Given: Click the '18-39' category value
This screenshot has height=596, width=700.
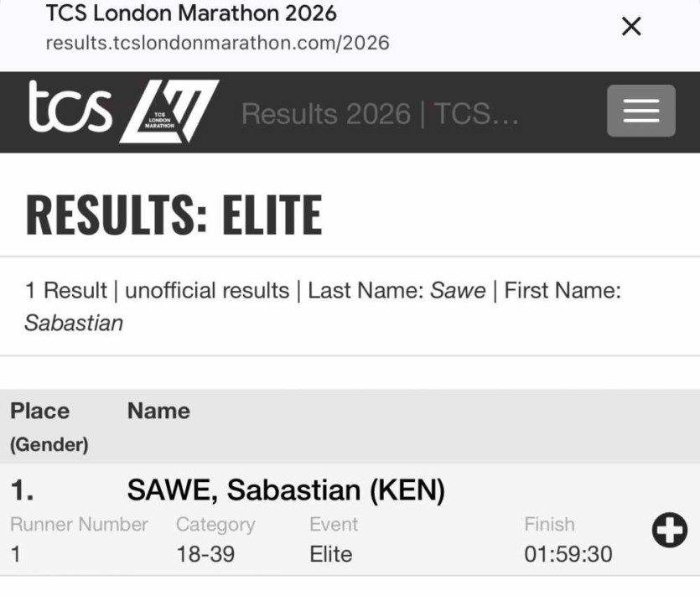Looking at the screenshot, I should 205,554.
